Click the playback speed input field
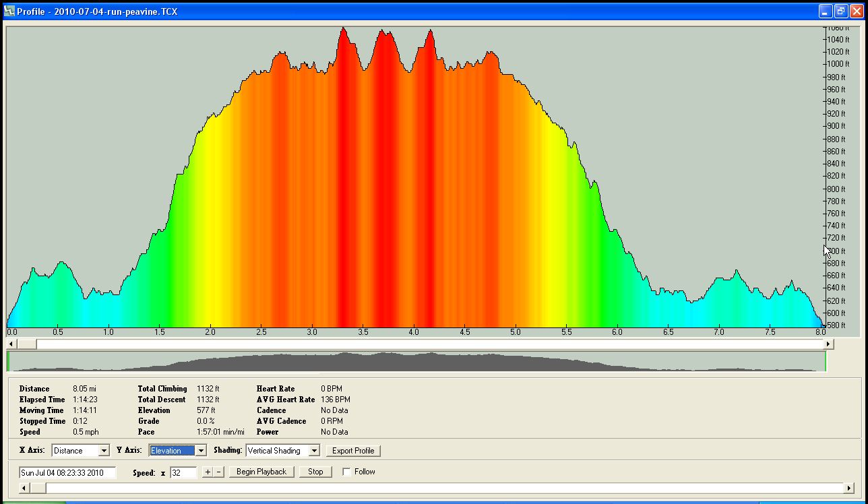Viewport: 868px width, 504px height. [x=183, y=472]
